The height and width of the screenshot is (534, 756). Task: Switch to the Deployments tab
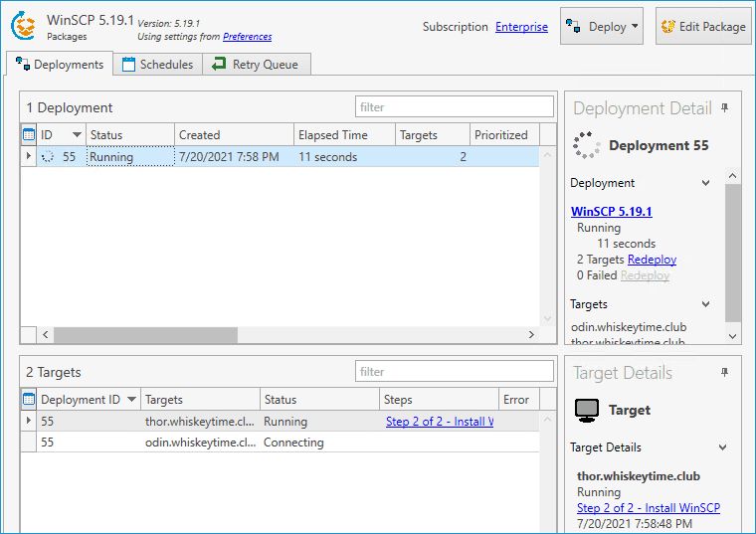[60, 64]
